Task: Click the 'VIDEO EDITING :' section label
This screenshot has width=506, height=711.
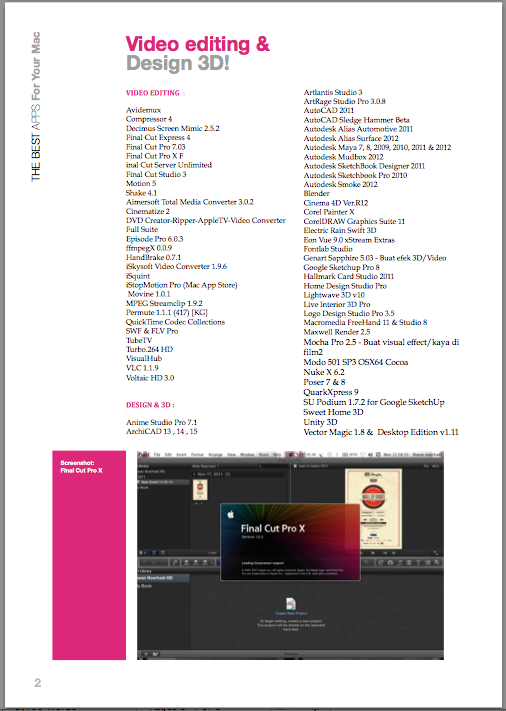Action: click(156, 93)
